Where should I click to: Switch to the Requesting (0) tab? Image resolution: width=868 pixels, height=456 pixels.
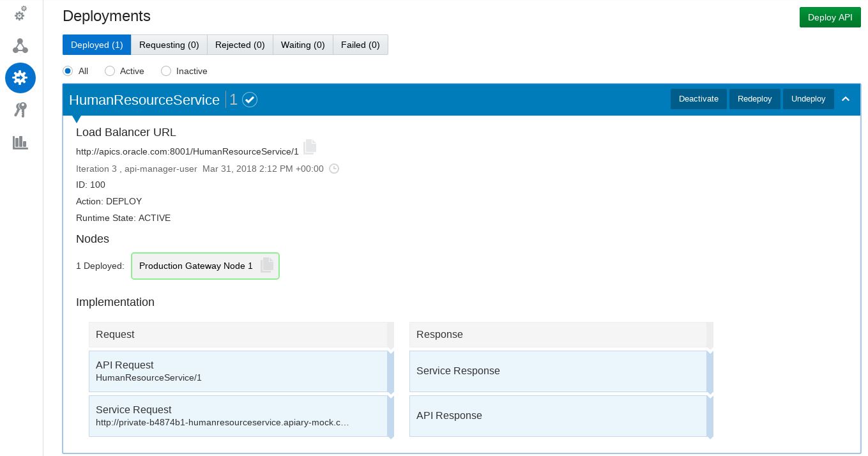(169, 45)
